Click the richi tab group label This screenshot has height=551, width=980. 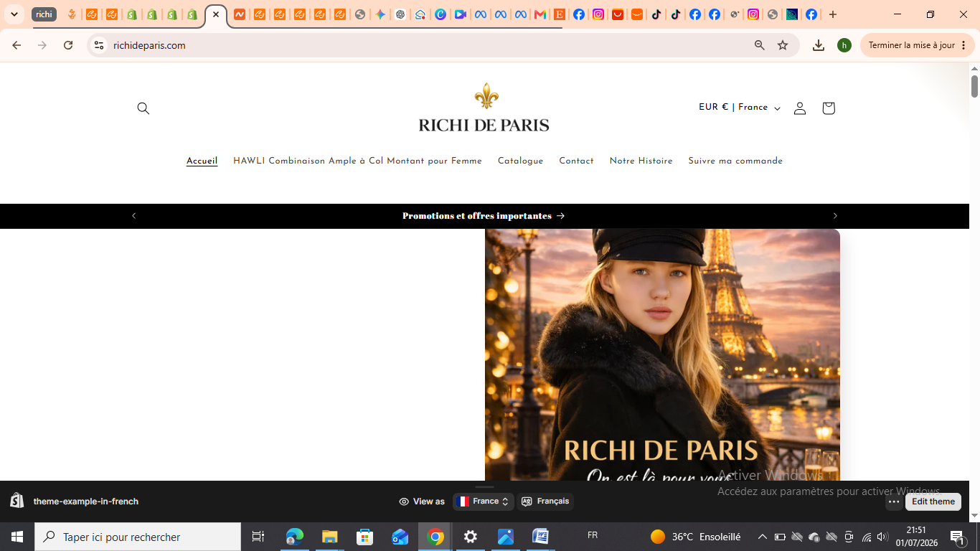[44, 14]
